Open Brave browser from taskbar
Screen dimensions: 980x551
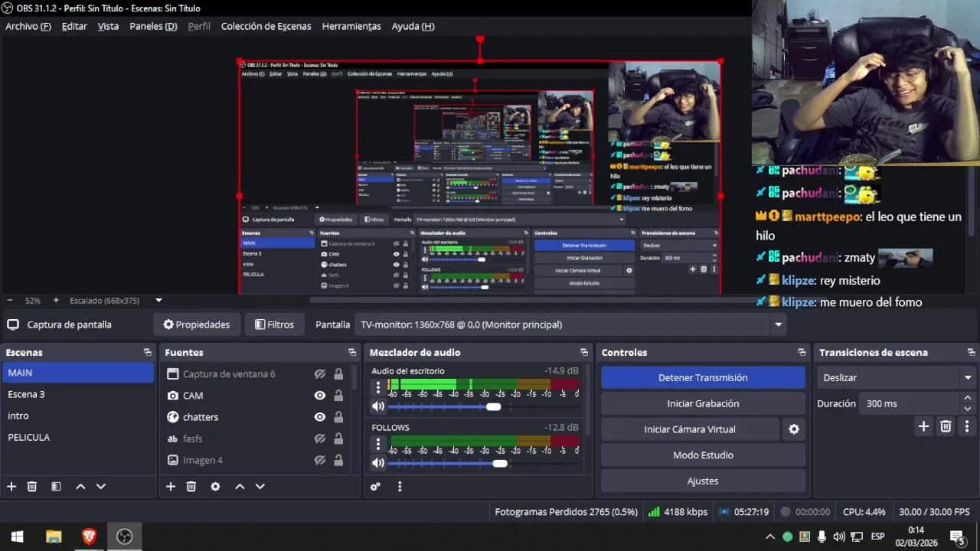[89, 536]
